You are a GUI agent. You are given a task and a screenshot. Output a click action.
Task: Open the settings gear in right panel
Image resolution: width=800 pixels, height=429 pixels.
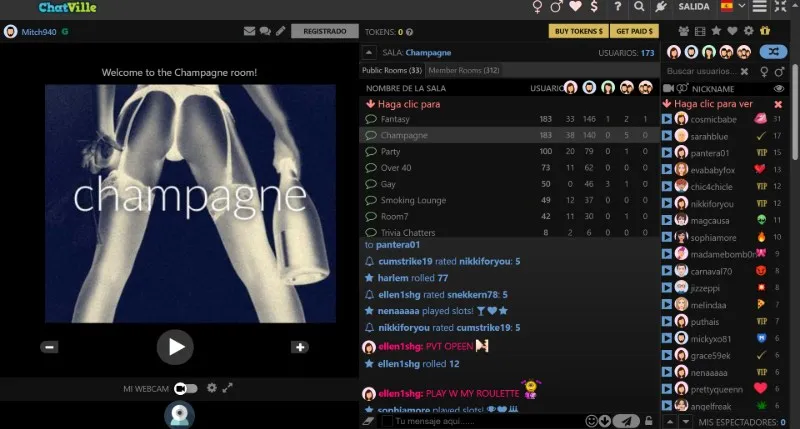coord(748,31)
